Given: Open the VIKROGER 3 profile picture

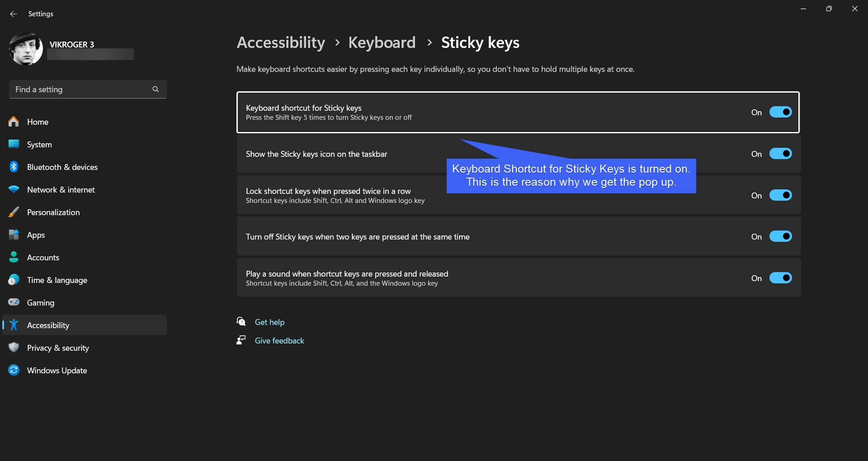Looking at the screenshot, I should point(26,49).
